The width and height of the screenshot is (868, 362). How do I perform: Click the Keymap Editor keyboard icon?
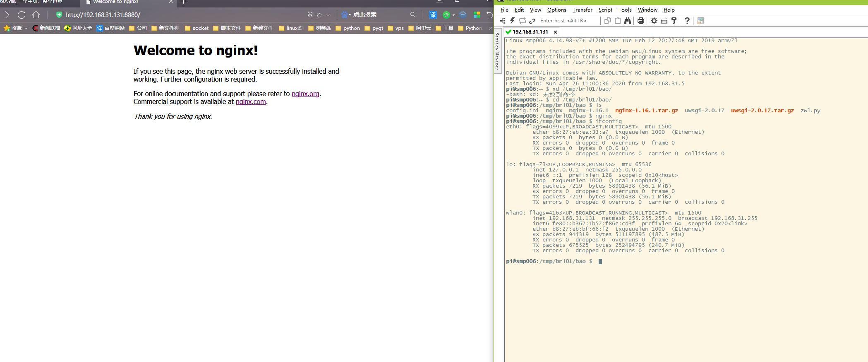tap(664, 21)
